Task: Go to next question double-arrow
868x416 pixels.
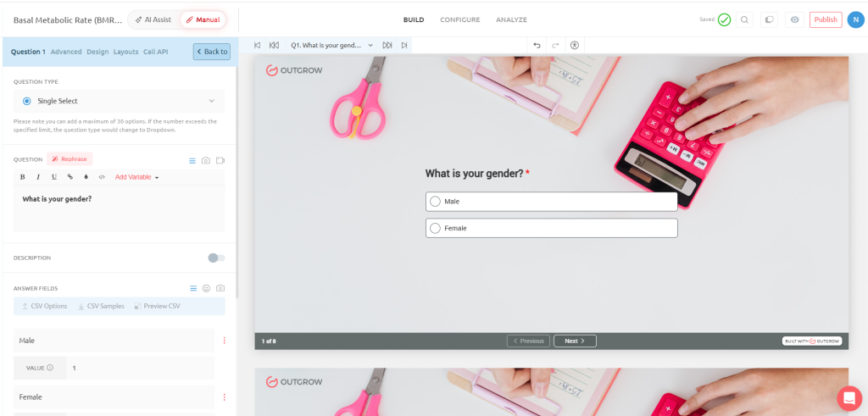Action: 387,46
